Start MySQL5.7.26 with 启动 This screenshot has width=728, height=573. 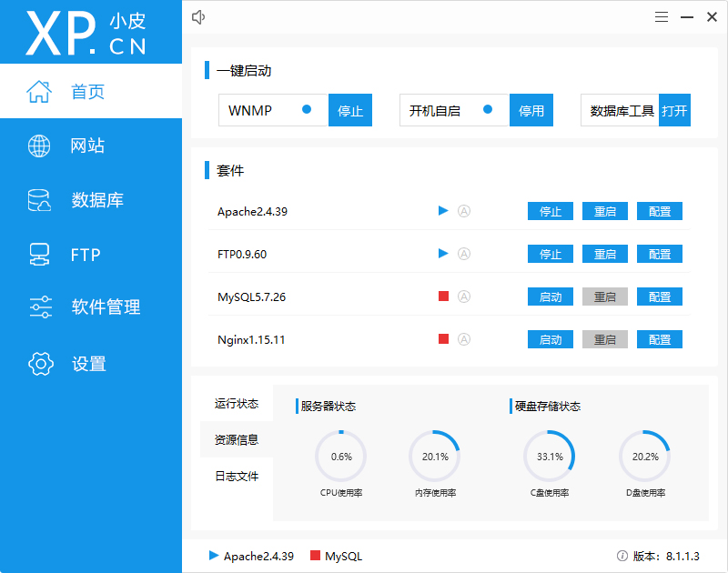click(551, 297)
